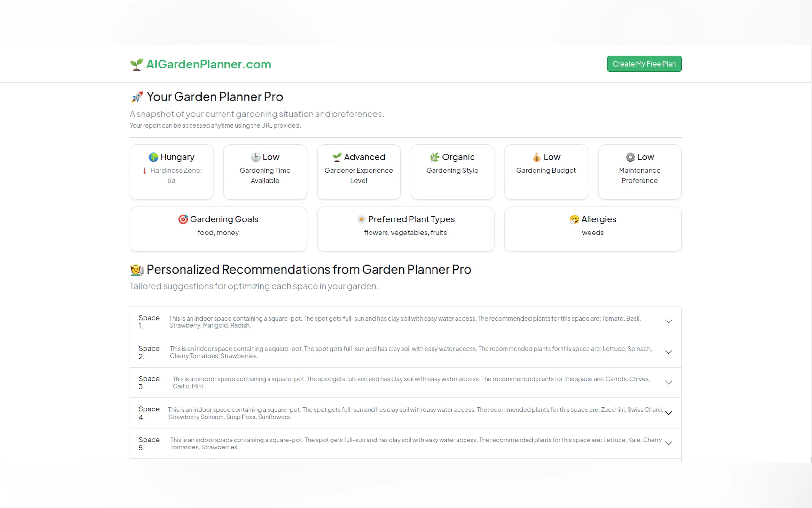Click the seedling logo icon next to AIGardenPlanner.com
This screenshot has width=812, height=508.
(136, 64)
